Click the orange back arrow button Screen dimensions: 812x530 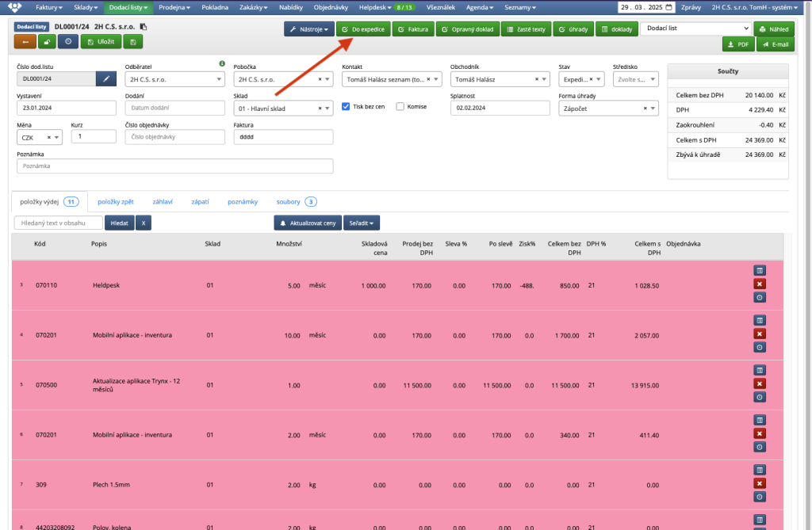pyautogui.click(x=24, y=41)
